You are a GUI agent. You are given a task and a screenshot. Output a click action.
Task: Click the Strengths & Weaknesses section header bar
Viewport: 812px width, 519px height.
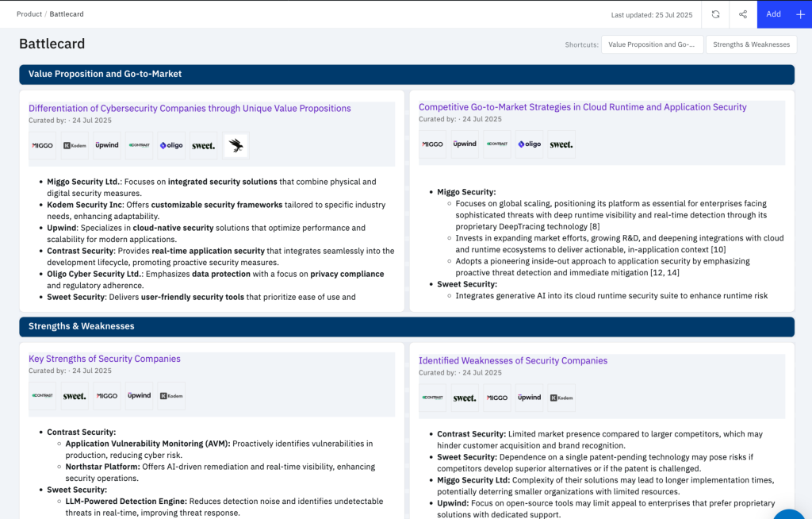[x=407, y=327]
